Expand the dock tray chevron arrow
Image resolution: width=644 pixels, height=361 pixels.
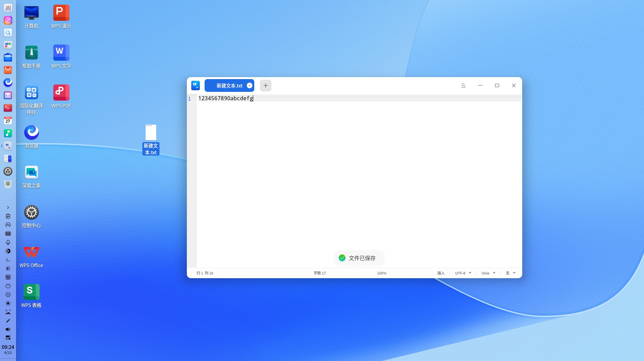[8, 207]
